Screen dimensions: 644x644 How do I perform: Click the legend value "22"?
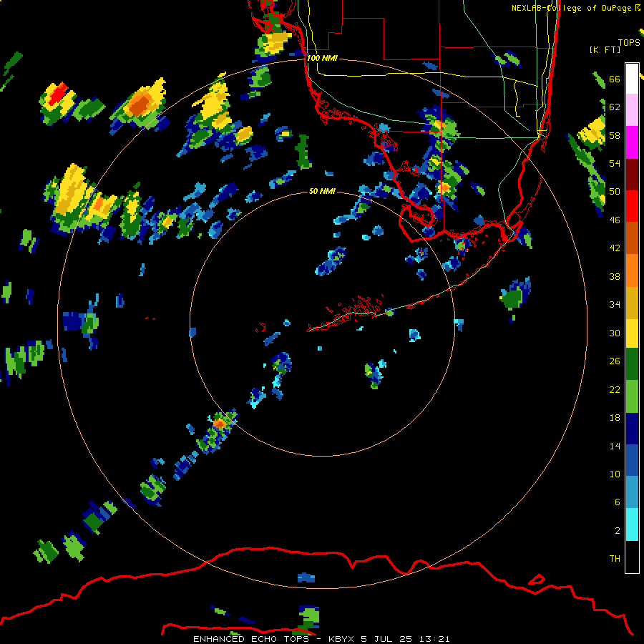coord(615,389)
